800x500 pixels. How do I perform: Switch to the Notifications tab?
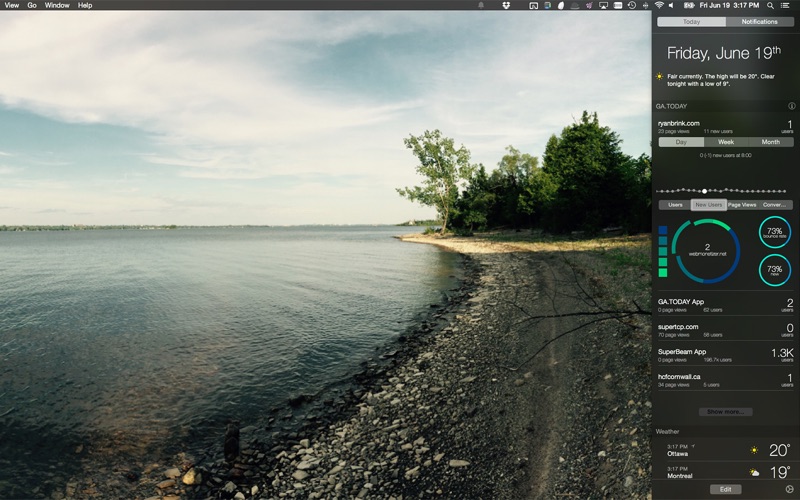(760, 21)
